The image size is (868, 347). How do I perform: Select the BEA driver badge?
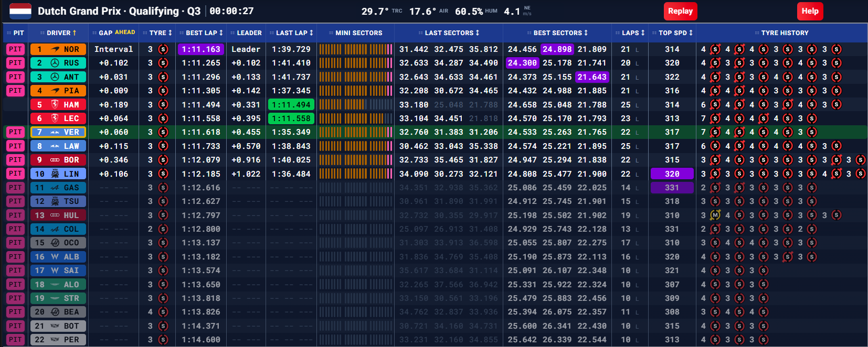pyautogui.click(x=58, y=312)
